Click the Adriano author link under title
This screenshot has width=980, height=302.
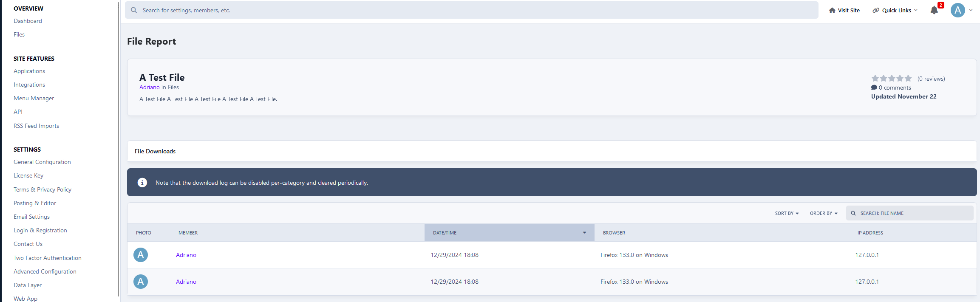click(149, 87)
